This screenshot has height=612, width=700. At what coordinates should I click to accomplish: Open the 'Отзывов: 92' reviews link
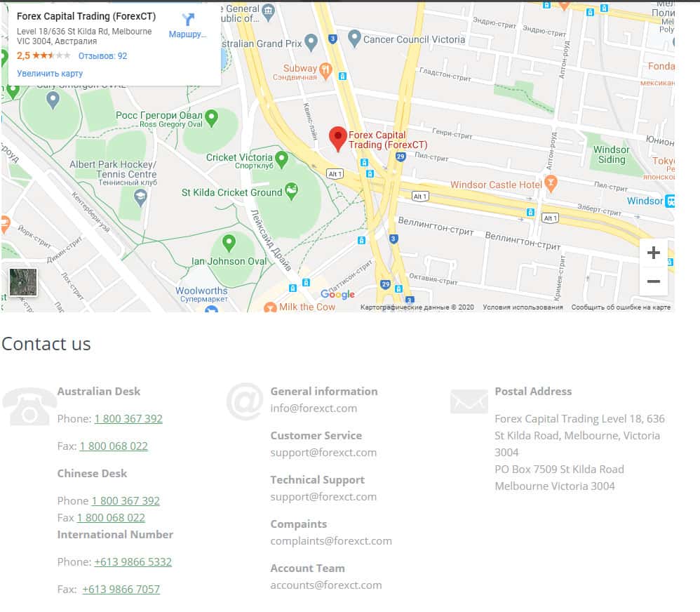click(x=102, y=56)
